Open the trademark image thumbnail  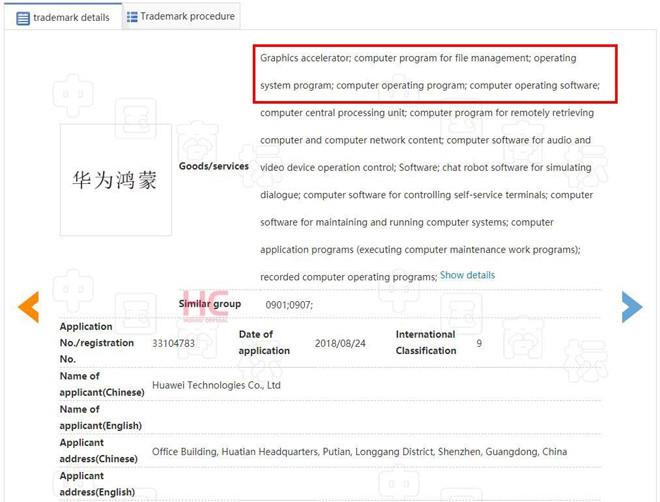coord(116,180)
